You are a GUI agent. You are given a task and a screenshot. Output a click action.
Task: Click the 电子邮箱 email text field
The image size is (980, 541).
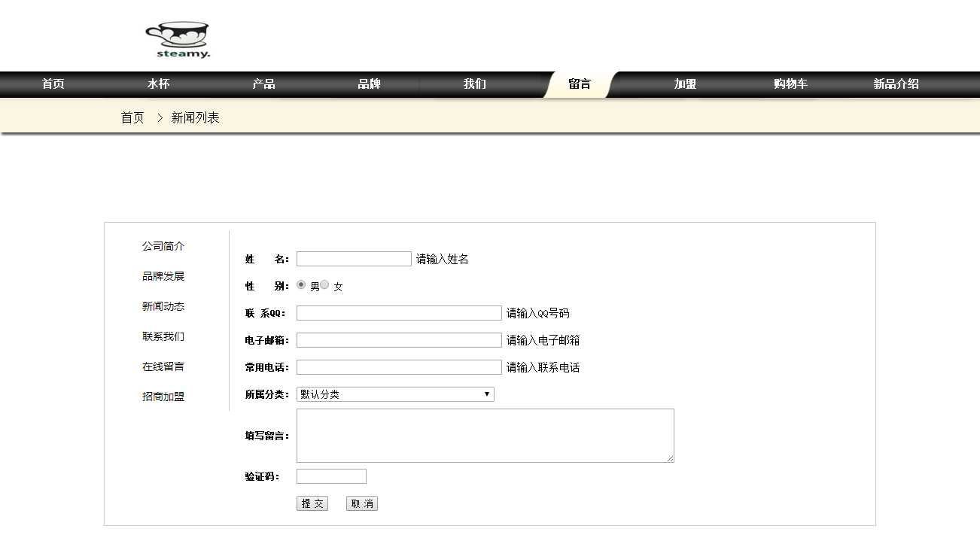coord(399,340)
